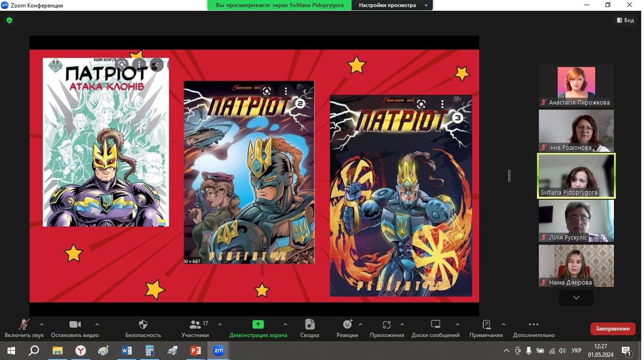Open the volume control in tray
Image resolution: width=644 pixels, height=360 pixels.
pyautogui.click(x=563, y=351)
